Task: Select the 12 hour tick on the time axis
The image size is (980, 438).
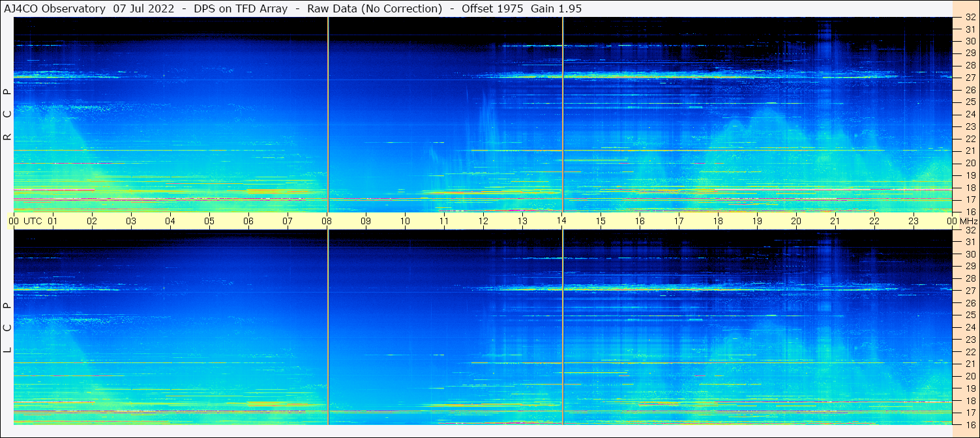Action: pyautogui.click(x=483, y=221)
